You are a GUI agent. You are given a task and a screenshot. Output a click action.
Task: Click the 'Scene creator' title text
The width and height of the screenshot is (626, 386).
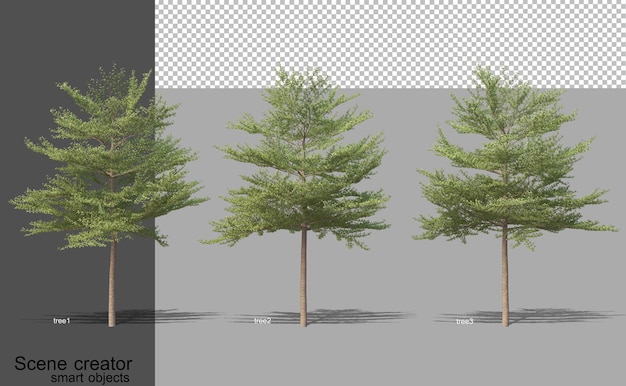pyautogui.click(x=73, y=364)
